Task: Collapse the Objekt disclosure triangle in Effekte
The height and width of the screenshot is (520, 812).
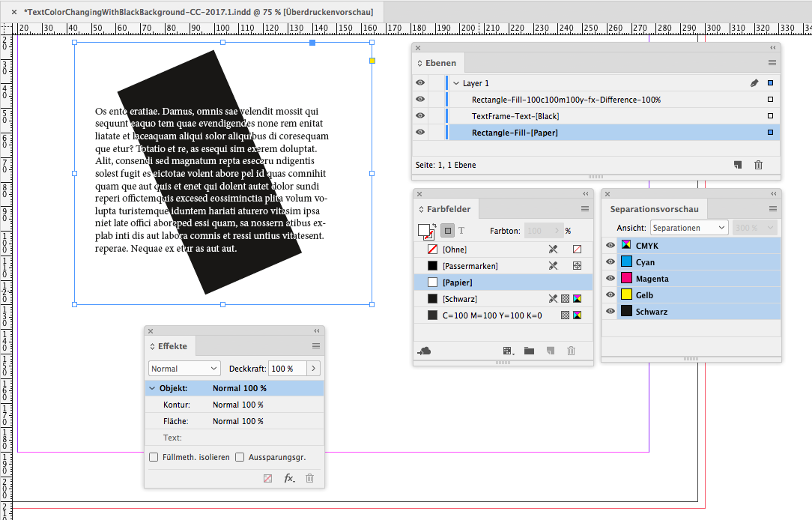Action: pos(152,388)
